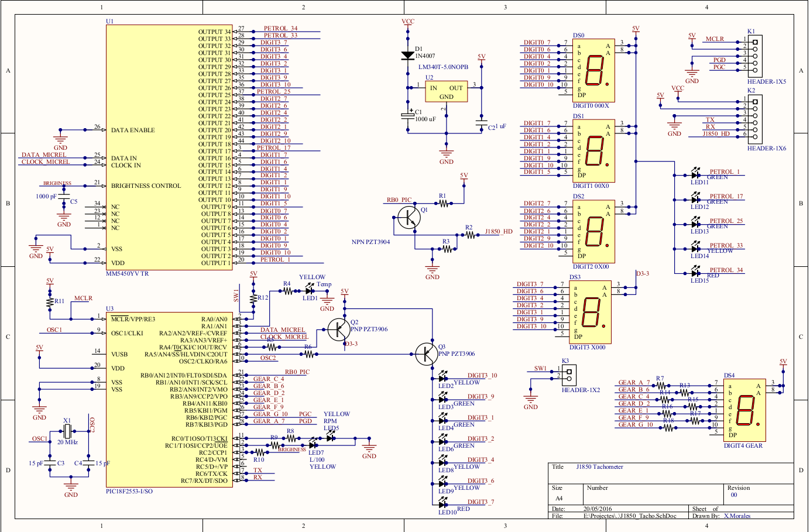Screen dimensions: 810x532
Task: Select the DS2 seven-segment display
Action: [593, 231]
